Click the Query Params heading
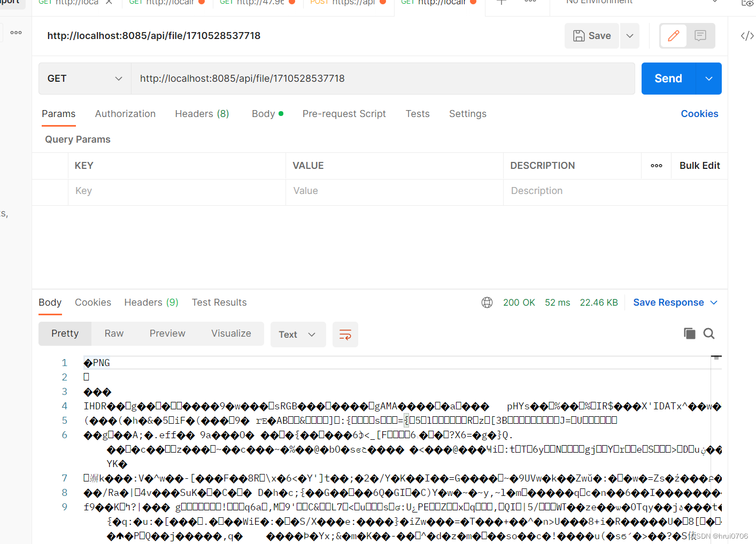This screenshot has width=756, height=544. click(78, 139)
